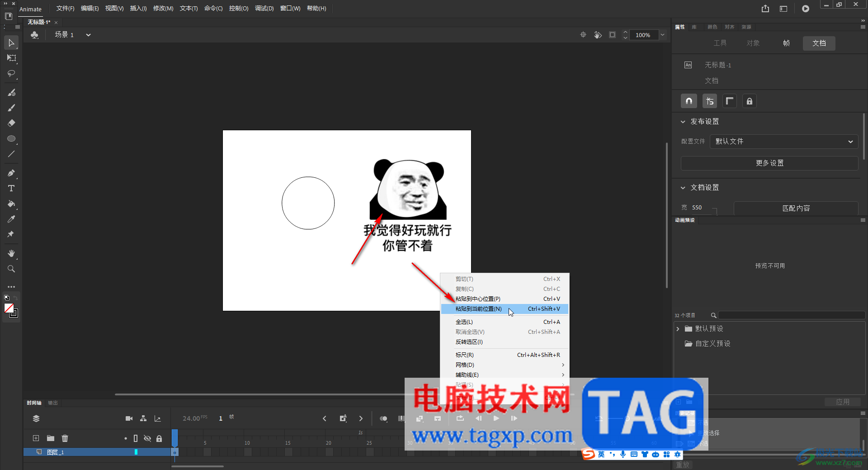Toggle clip content outside stage icon
Viewport: 868px width, 470px height.
pos(613,35)
